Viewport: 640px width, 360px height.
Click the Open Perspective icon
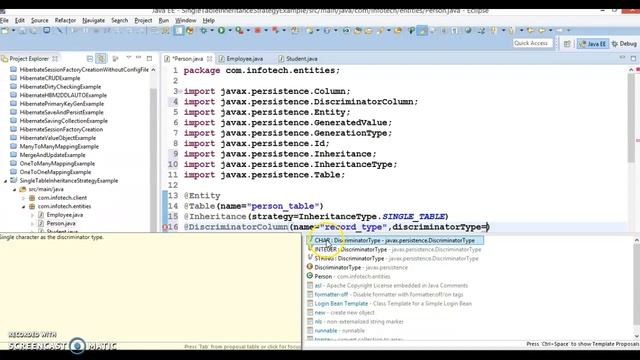pos(567,44)
